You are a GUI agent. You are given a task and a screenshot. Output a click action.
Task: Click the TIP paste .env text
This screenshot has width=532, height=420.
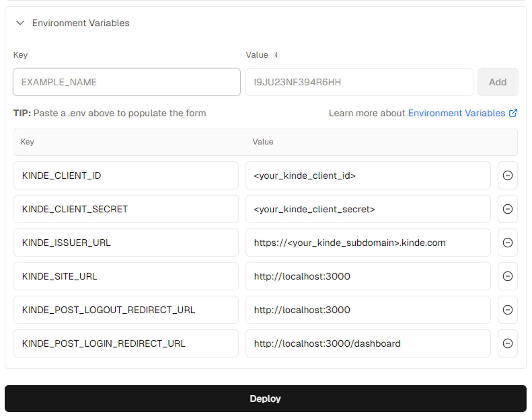(x=110, y=113)
